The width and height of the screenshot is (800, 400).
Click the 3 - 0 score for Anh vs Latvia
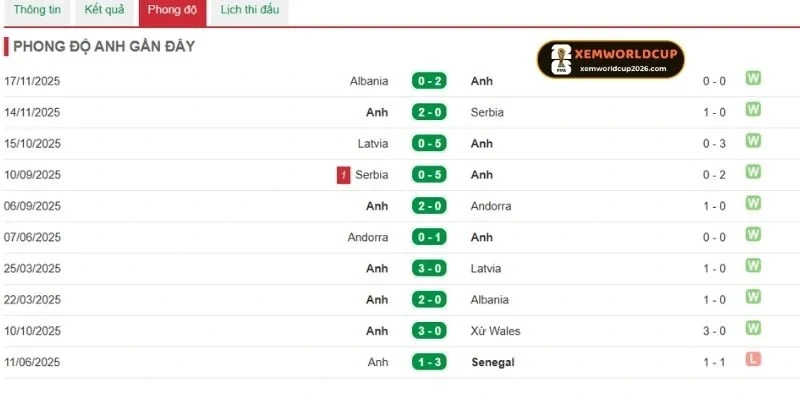click(428, 268)
